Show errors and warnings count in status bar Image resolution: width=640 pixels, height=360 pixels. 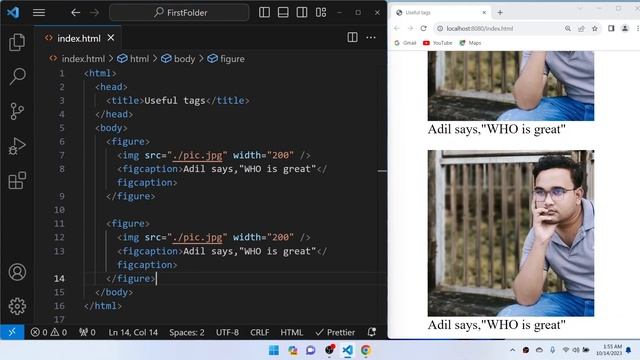coord(49,332)
